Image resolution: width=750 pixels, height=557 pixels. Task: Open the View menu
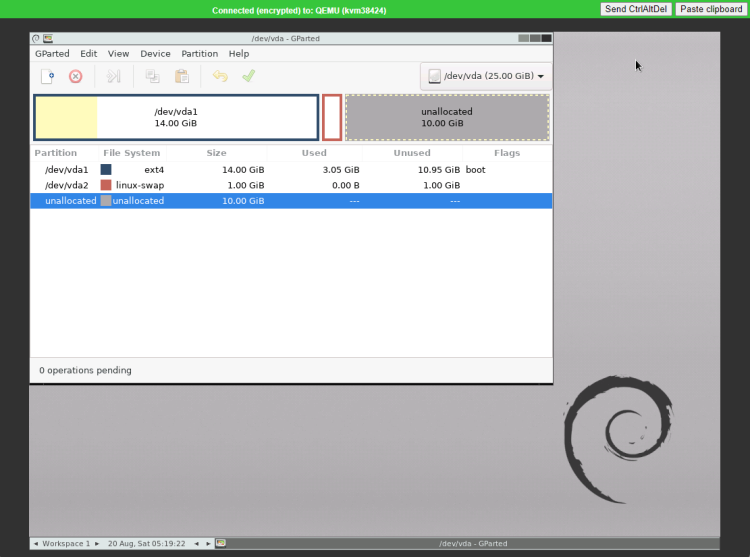(x=118, y=54)
